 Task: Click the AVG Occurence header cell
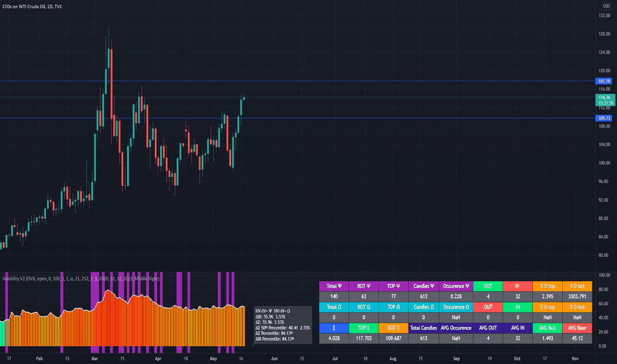pyautogui.click(x=456, y=328)
